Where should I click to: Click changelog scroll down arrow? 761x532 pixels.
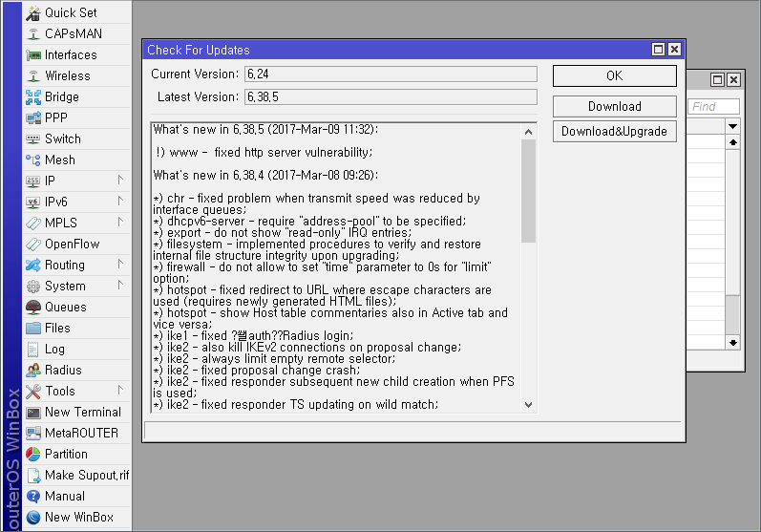tap(529, 405)
